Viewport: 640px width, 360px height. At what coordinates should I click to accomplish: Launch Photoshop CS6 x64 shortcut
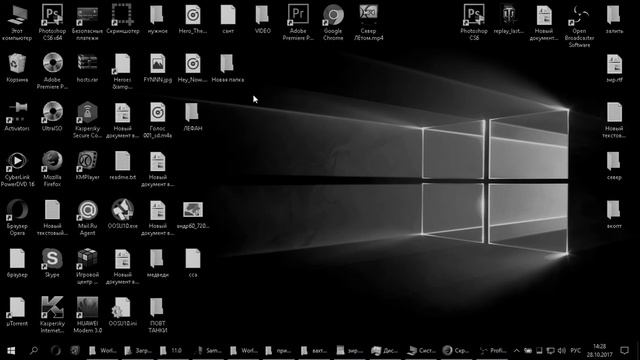tap(52, 22)
